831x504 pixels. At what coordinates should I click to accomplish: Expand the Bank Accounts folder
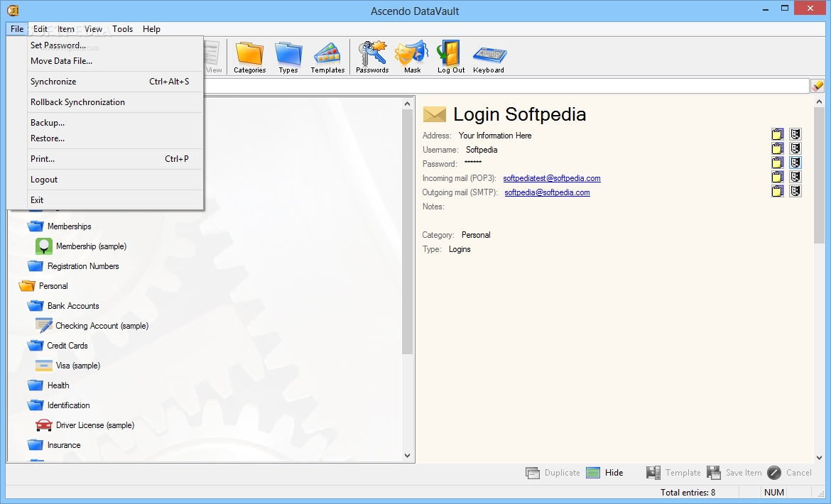click(x=63, y=306)
